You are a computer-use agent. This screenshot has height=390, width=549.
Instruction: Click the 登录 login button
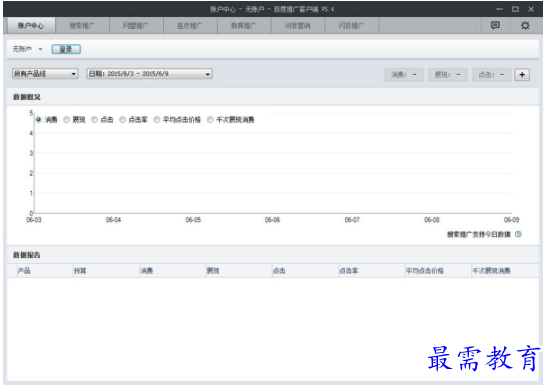point(66,49)
